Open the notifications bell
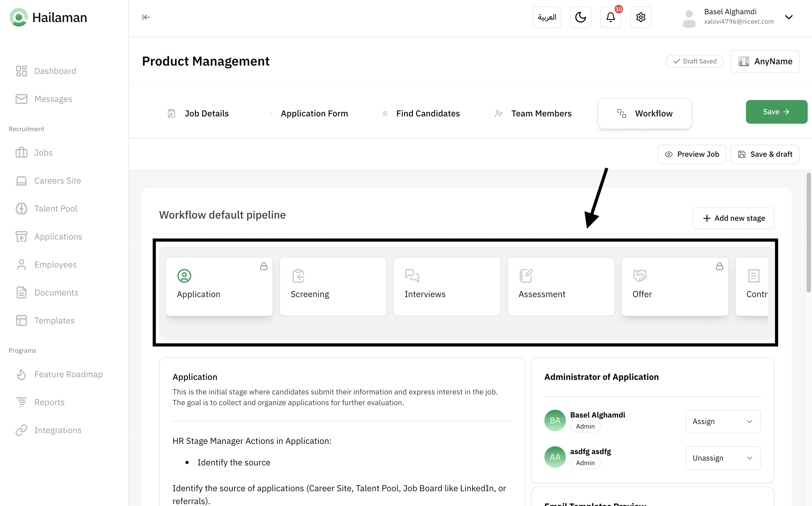Screen dimensions: 812x506 pyautogui.click(x=610, y=17)
